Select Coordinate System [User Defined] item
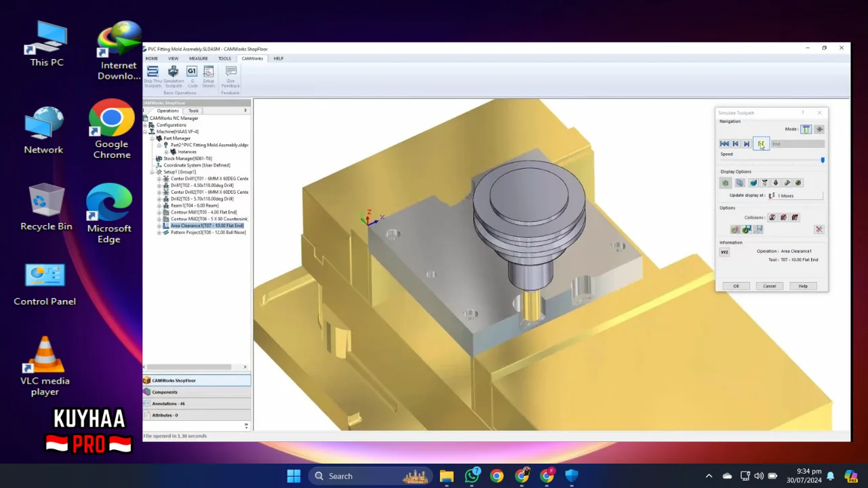Viewport: 868px width, 488px height. 197,165
